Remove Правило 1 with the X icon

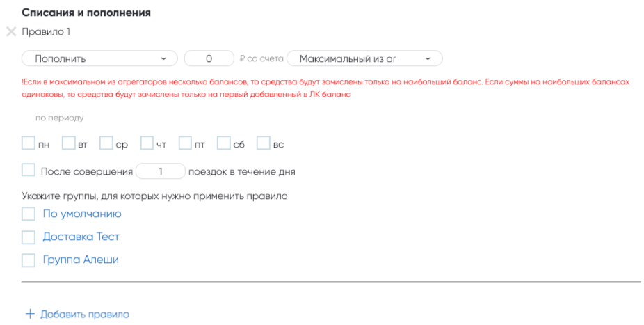point(10,31)
